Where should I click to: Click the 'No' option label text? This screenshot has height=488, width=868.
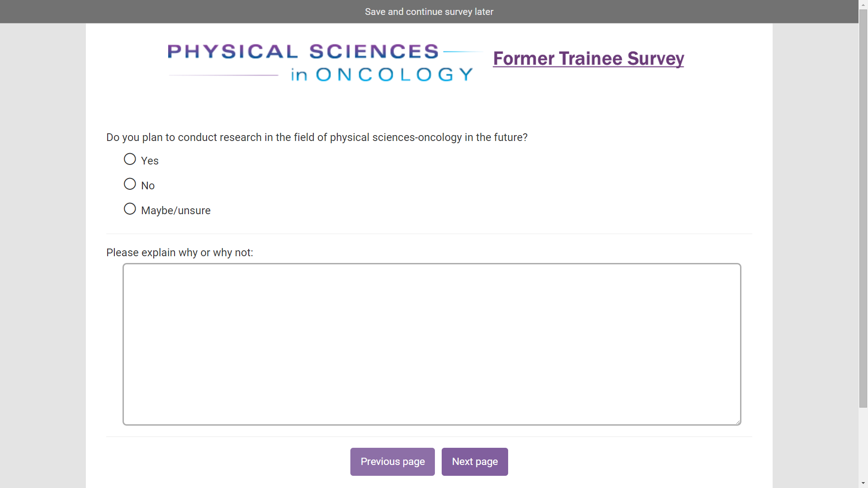point(148,186)
